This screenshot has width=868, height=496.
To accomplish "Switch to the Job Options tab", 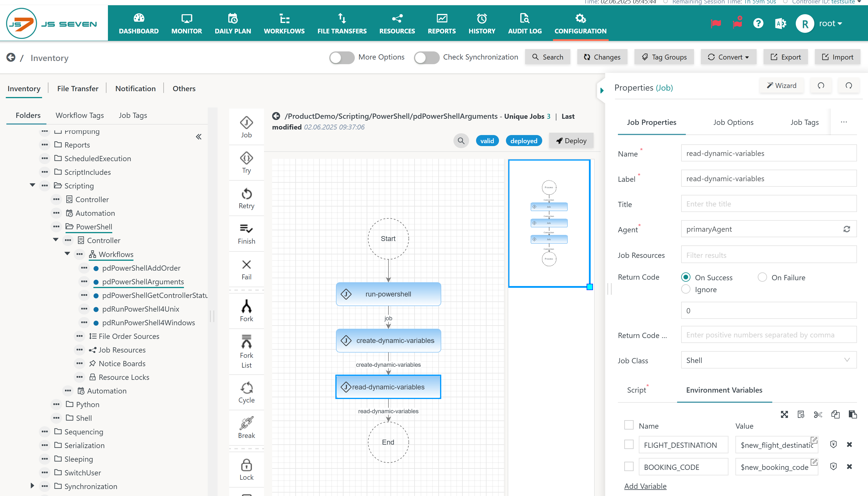I will [733, 122].
